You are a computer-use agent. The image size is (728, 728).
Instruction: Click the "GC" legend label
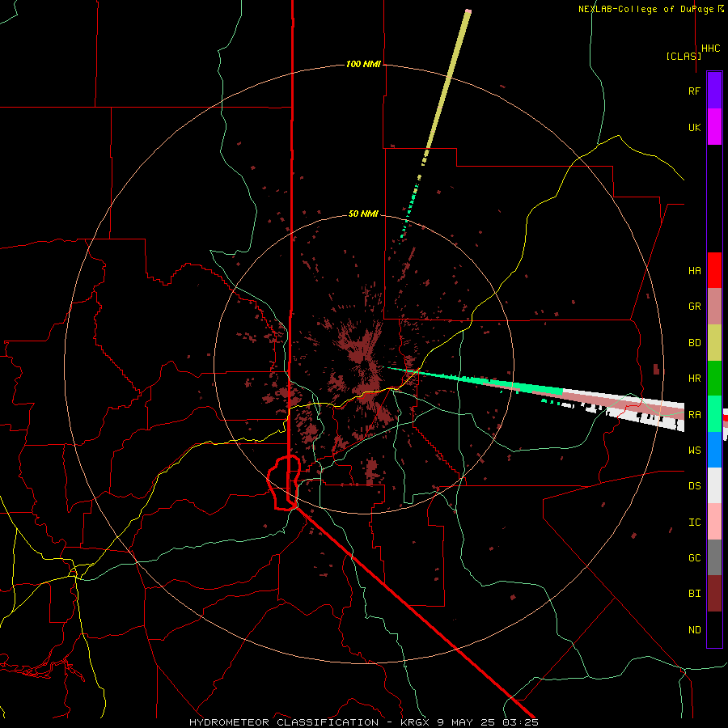tap(694, 557)
